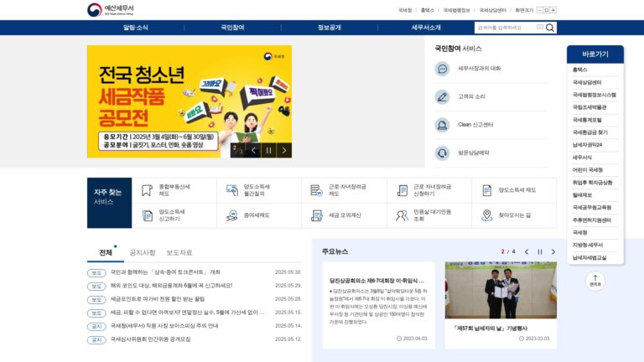Switch to the 공지사항 tab
644x362 pixels.
coord(142,252)
